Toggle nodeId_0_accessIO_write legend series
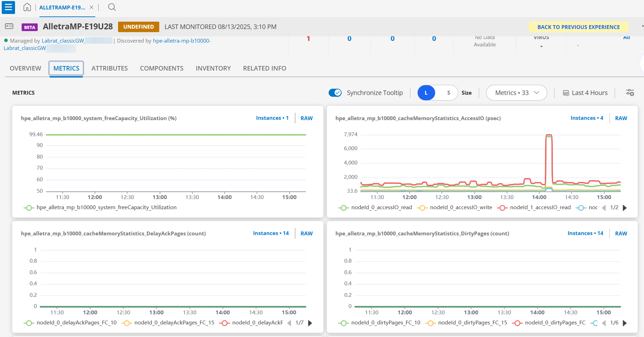Screen dimensions: 644x337 [455, 207]
